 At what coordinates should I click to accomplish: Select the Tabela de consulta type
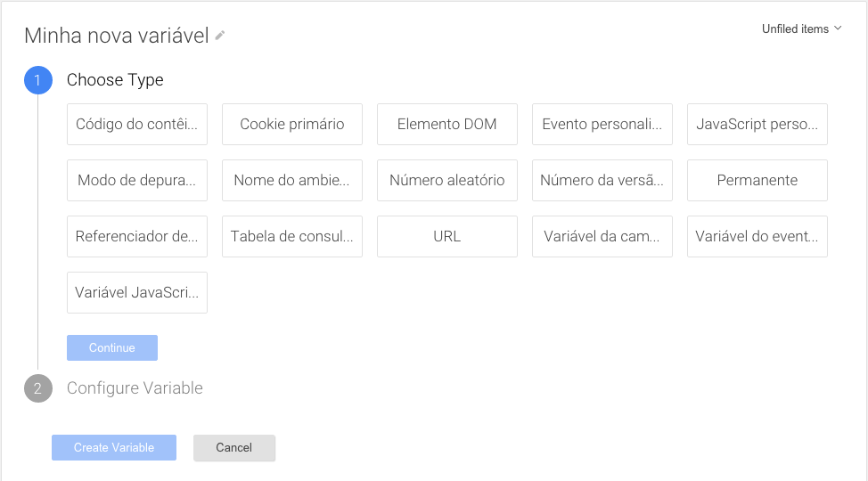(292, 237)
